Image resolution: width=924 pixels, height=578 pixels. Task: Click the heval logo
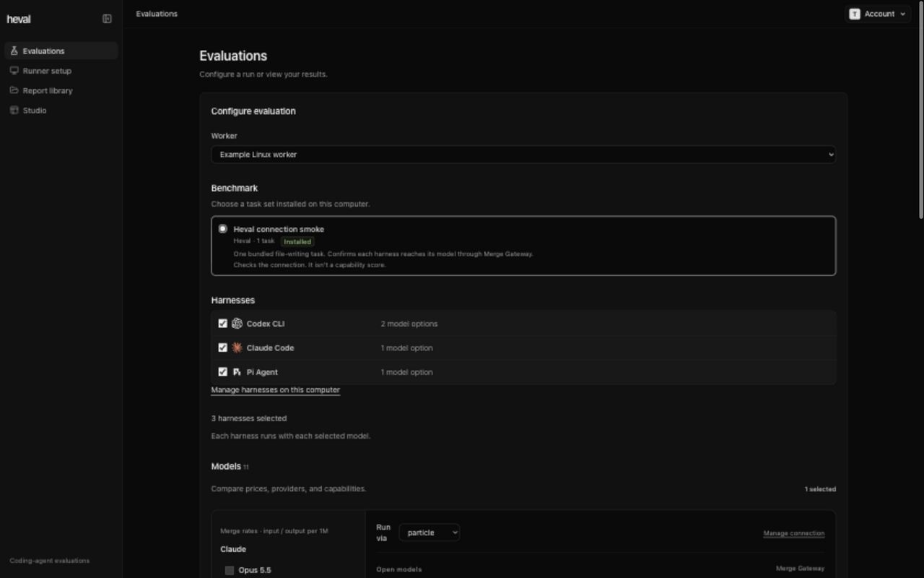pos(19,20)
